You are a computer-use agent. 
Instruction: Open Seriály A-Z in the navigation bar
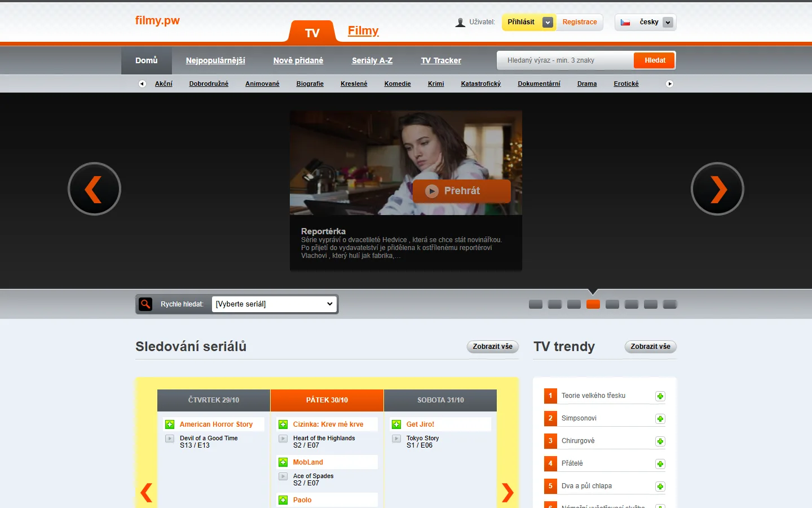372,60
